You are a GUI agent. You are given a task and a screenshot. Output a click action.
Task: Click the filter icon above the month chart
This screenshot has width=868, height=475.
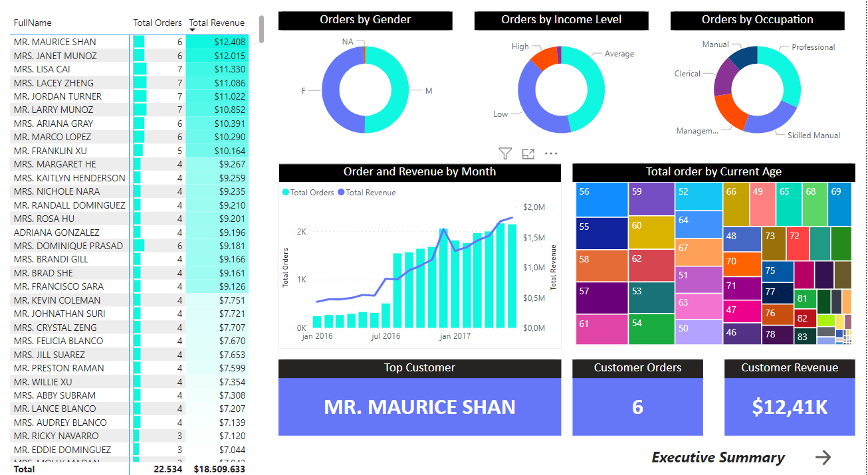(x=505, y=154)
